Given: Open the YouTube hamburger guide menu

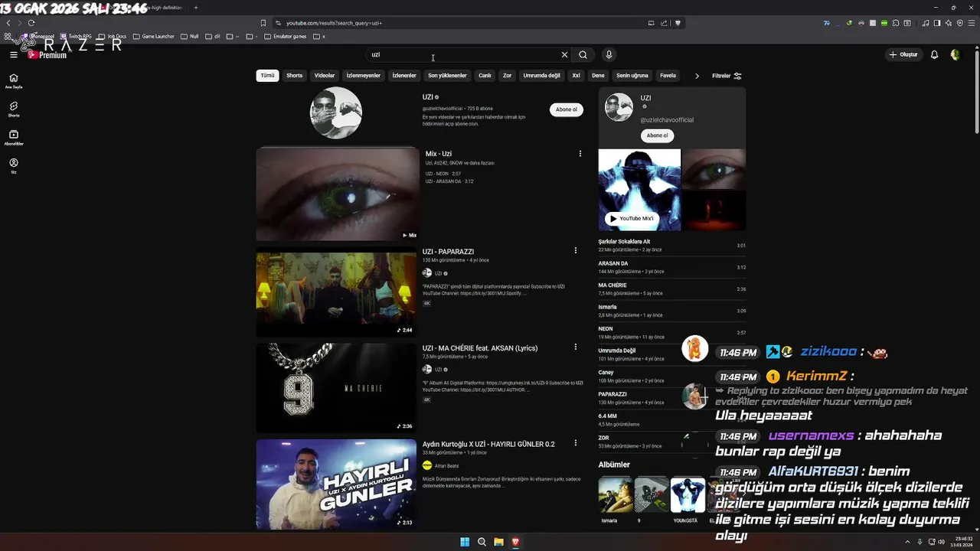Looking at the screenshot, I should pos(14,54).
